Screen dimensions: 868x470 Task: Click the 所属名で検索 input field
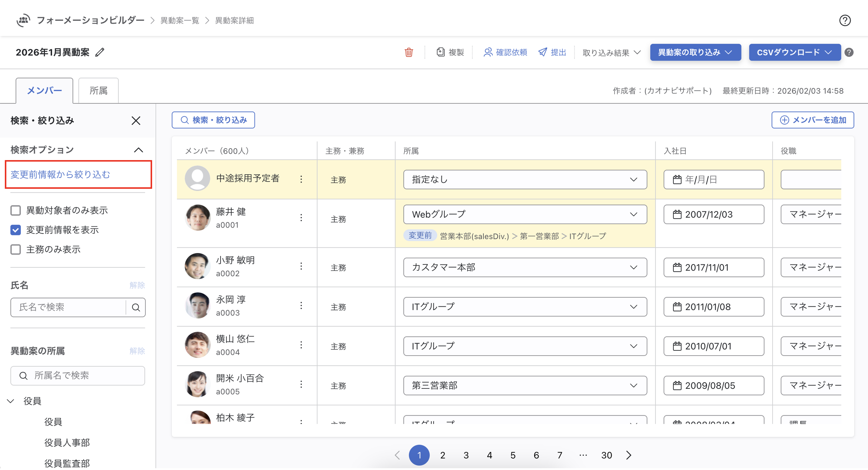coord(78,375)
